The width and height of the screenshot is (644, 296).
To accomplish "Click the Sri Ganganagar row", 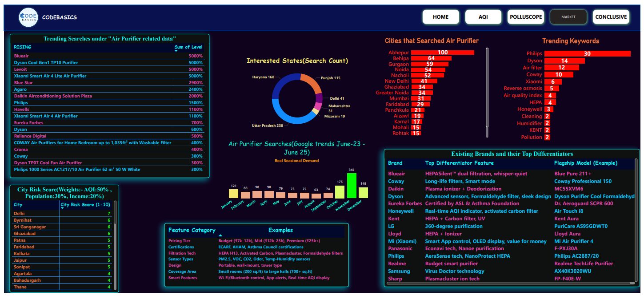I will coord(62,227).
